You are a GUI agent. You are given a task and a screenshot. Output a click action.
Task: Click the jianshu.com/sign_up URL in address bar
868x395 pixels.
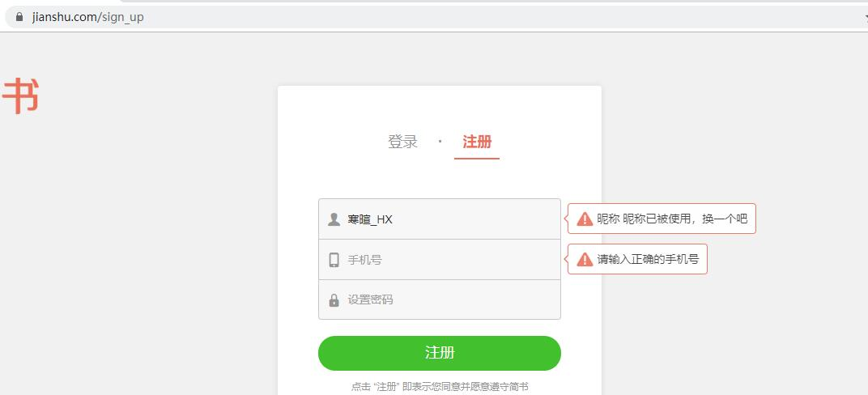(x=87, y=17)
